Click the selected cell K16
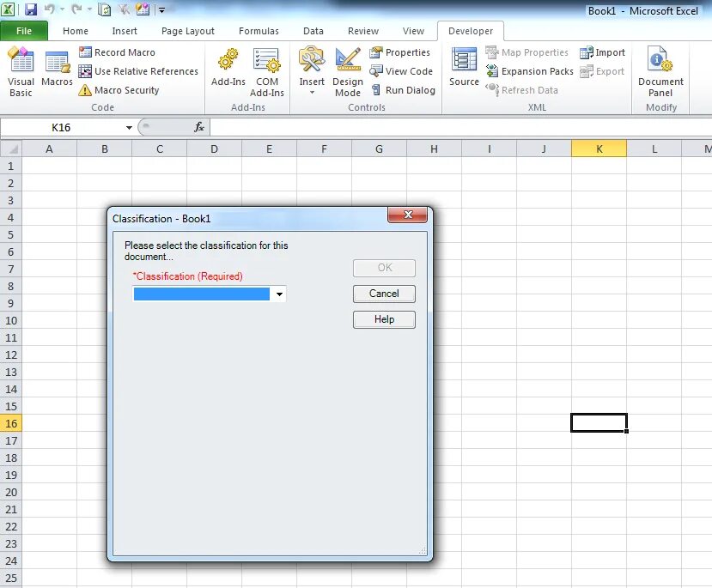The image size is (712, 588). [599, 423]
